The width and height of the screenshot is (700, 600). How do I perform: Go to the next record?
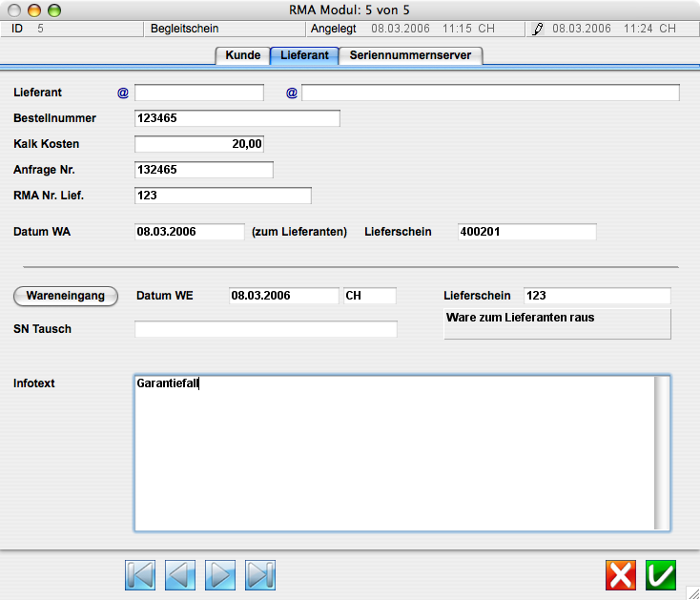(220, 574)
